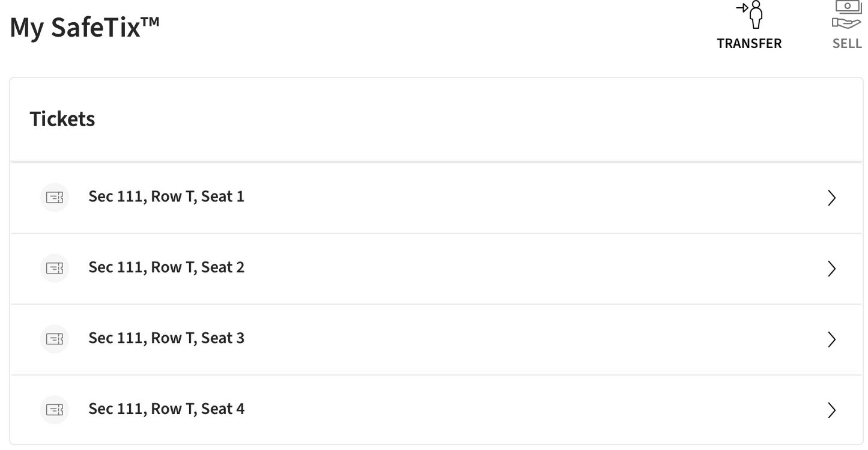Screen dimensions: 868x450
Task: Open Seat 4 via the chevron arrow
Action: click(x=832, y=410)
